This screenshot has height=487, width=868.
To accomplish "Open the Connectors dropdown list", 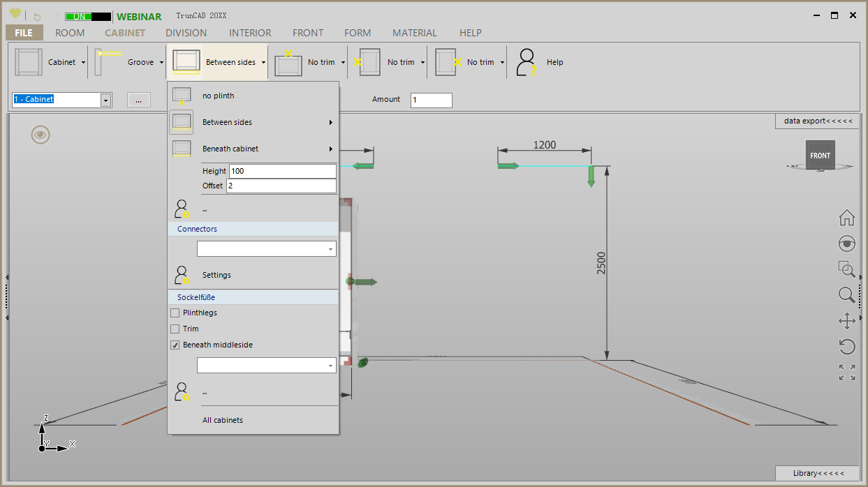I will pyautogui.click(x=330, y=249).
